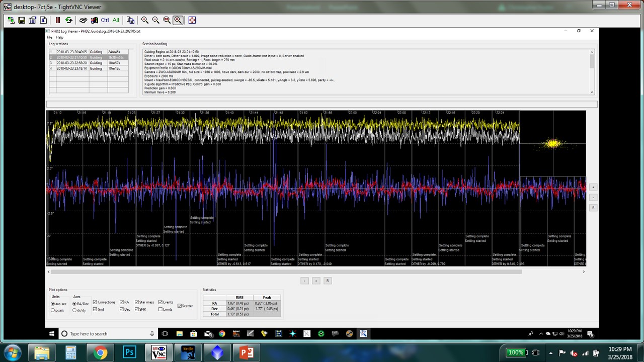Save the VNC session with floppy icon
The width and height of the screenshot is (644, 362).
pyautogui.click(x=22, y=20)
